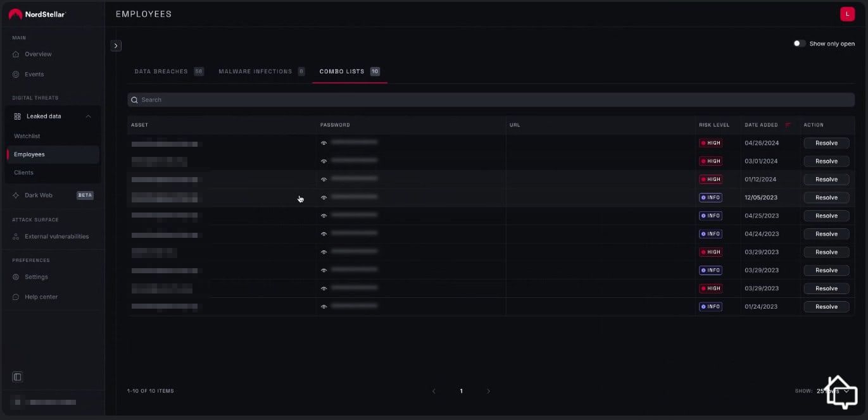Reveal password for 04/24/2023 row
The height and width of the screenshot is (420, 868).
pos(324,234)
